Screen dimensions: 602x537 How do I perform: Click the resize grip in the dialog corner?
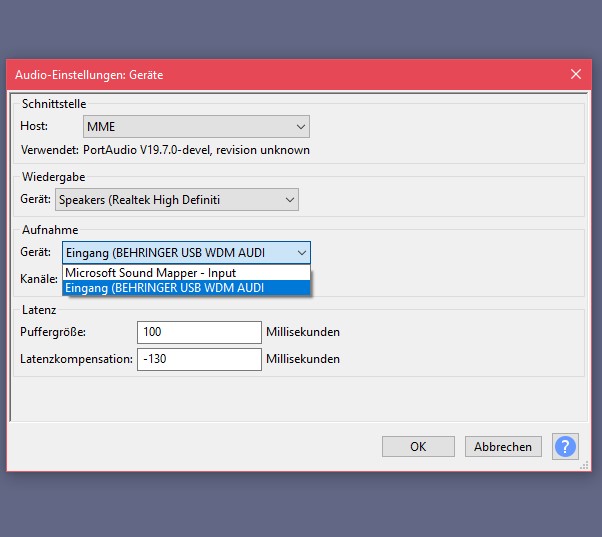[584, 466]
